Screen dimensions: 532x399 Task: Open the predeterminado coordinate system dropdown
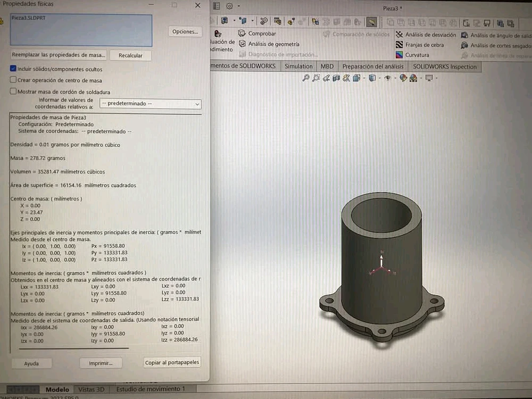(x=151, y=104)
